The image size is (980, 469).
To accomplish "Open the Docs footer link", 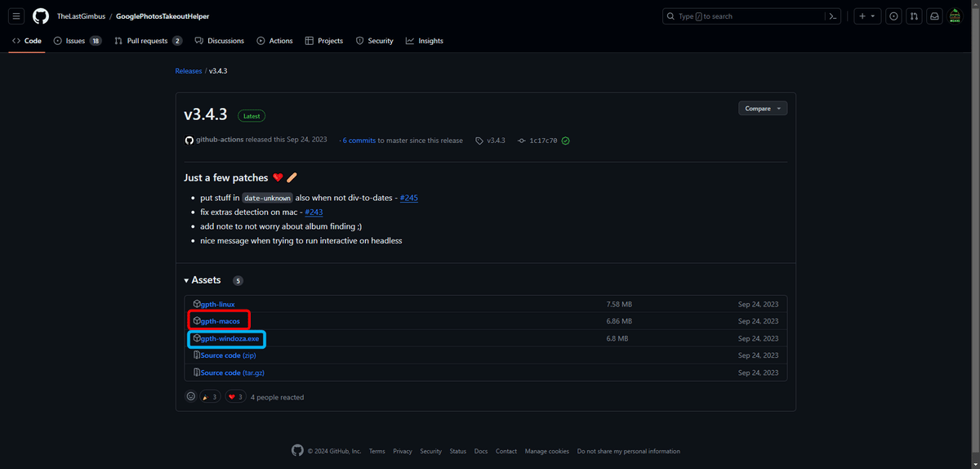I will (x=481, y=451).
